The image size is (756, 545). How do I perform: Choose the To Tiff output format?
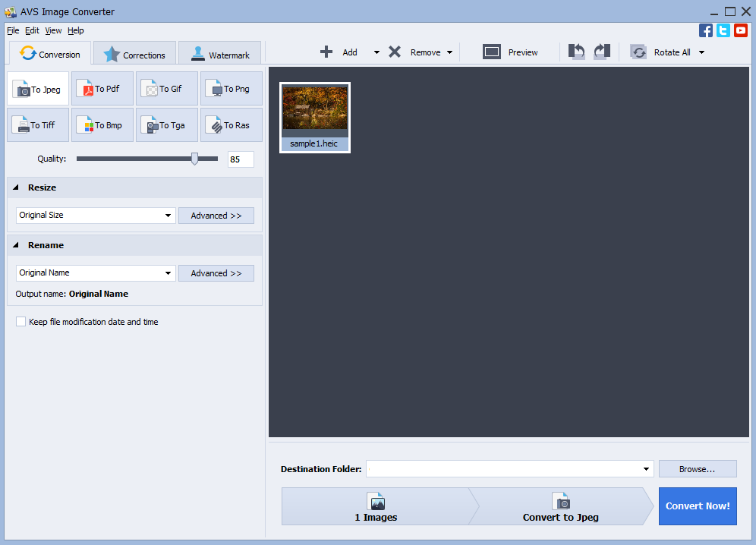click(x=38, y=125)
